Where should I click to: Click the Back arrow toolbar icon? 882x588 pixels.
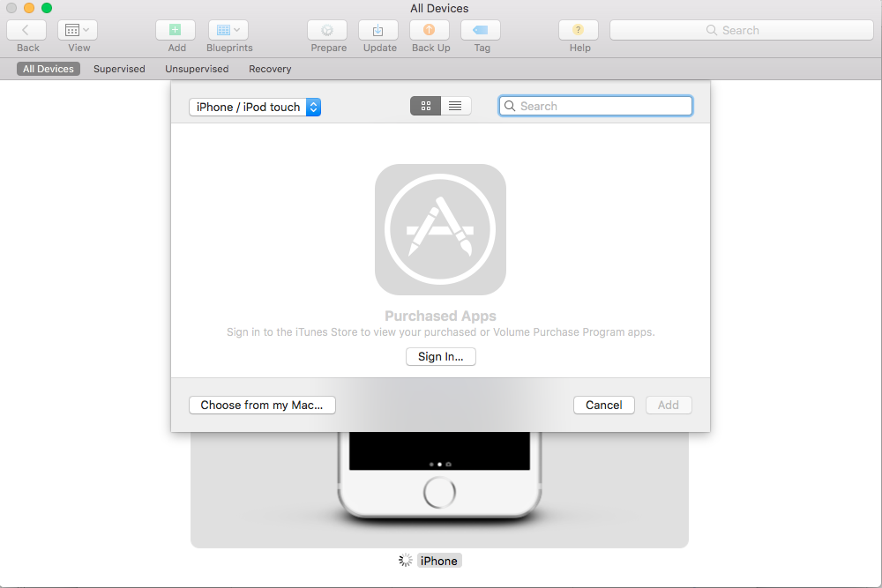26,30
